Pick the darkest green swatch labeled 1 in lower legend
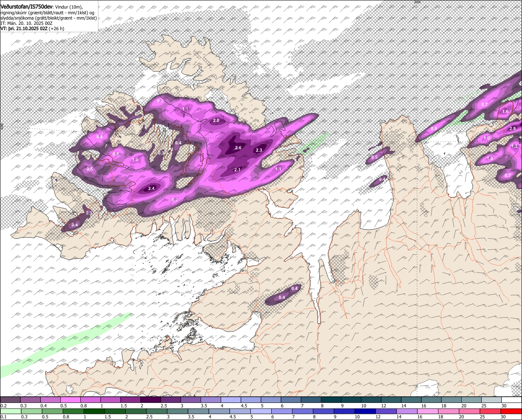The width and height of the screenshot is (522, 420). point(94,411)
